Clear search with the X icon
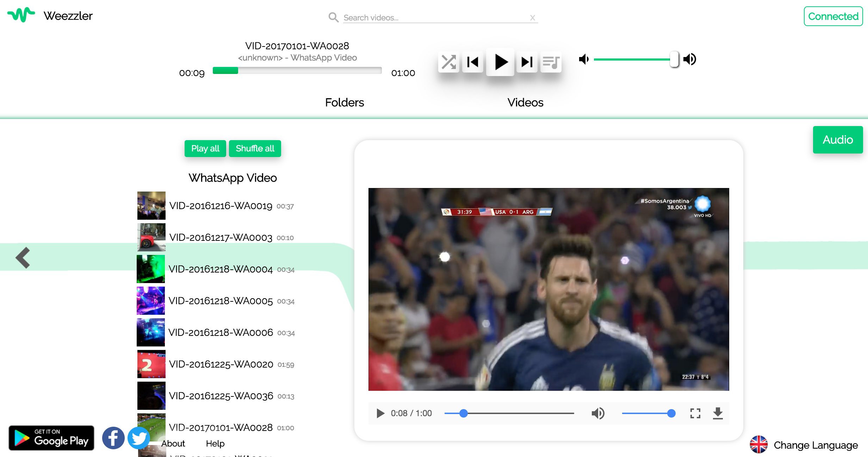 tap(533, 18)
